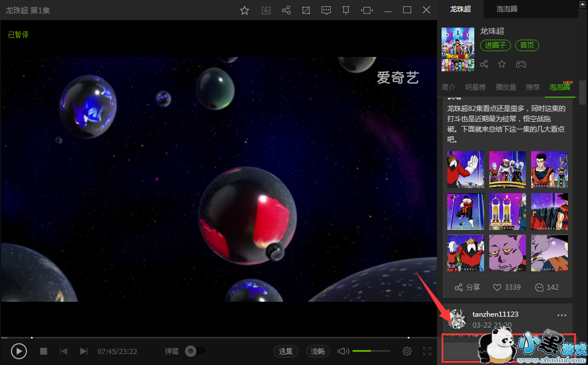Click the gamepad icon under 龙珠超
The height and width of the screenshot is (365, 588).
pos(520,64)
